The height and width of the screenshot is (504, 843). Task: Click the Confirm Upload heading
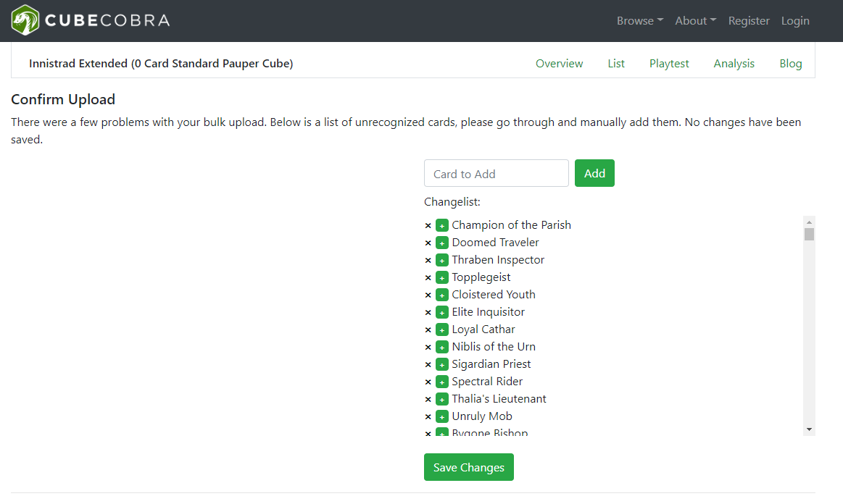(x=63, y=99)
